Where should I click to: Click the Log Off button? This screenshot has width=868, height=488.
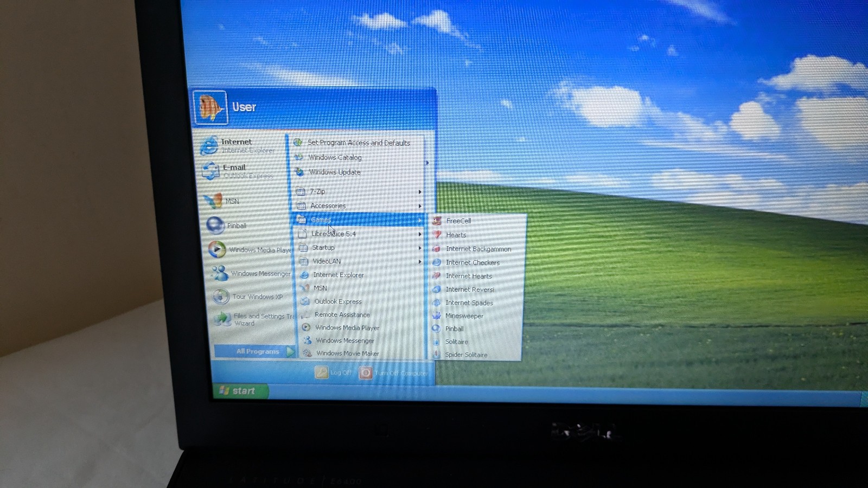pyautogui.click(x=333, y=373)
